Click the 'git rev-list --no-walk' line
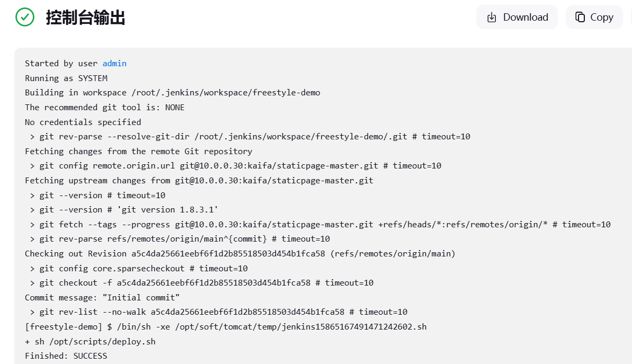 tap(218, 312)
